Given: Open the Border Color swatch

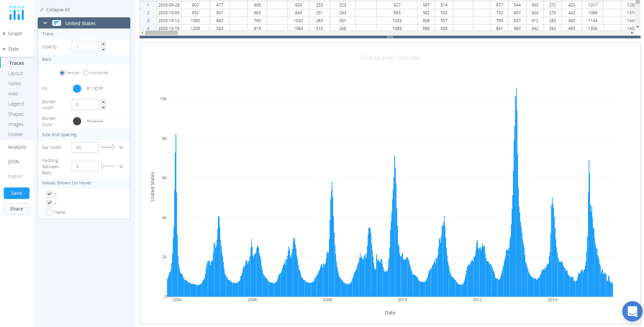Looking at the screenshot, I should point(77,121).
